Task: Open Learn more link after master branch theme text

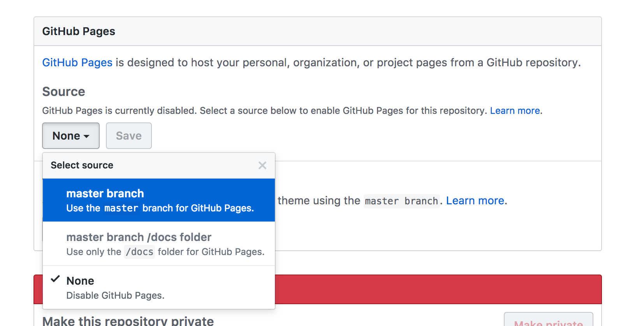Action: 475,200
